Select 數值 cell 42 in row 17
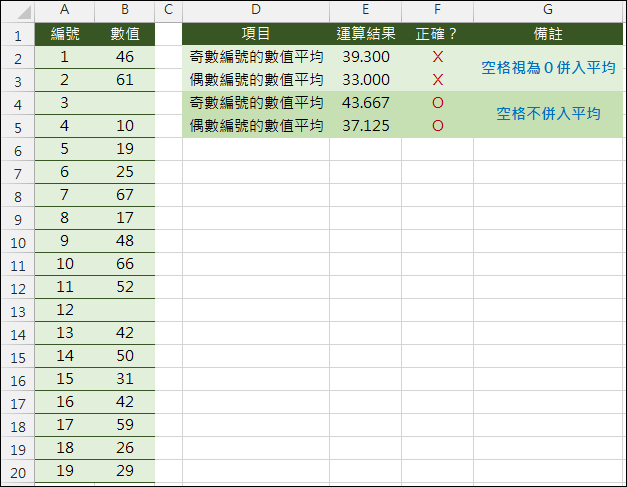Viewport: 627px width, 487px height. tap(125, 402)
